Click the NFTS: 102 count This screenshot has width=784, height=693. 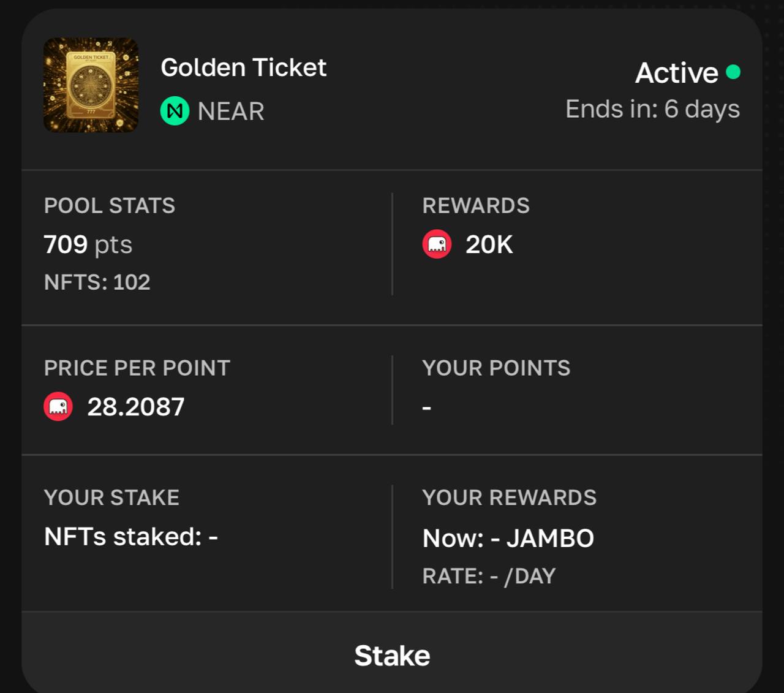coord(97,282)
